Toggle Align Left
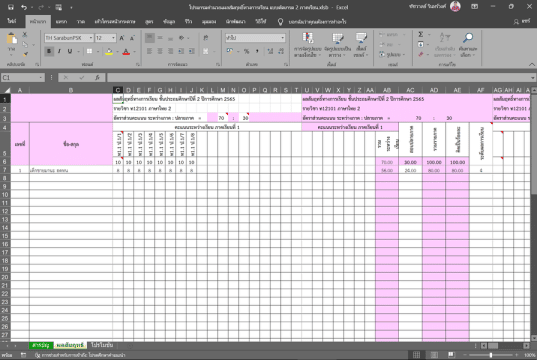This screenshot has width=537, height=360. (149, 51)
